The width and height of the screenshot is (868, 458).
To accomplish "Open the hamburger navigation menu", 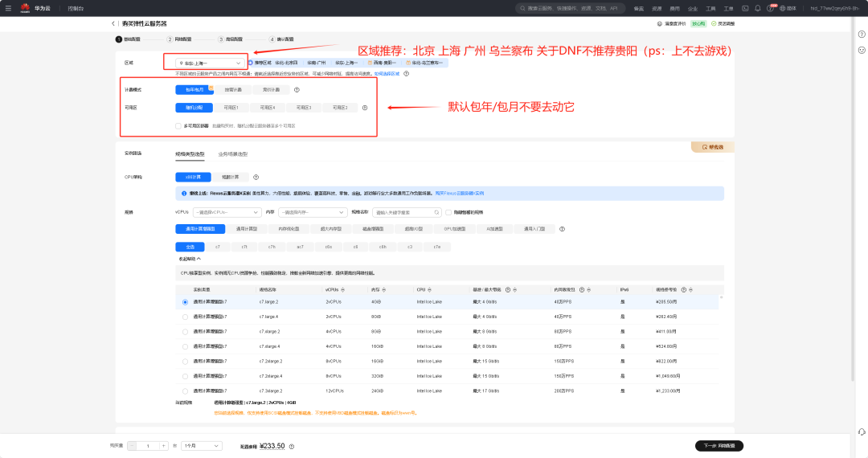I will [8, 8].
